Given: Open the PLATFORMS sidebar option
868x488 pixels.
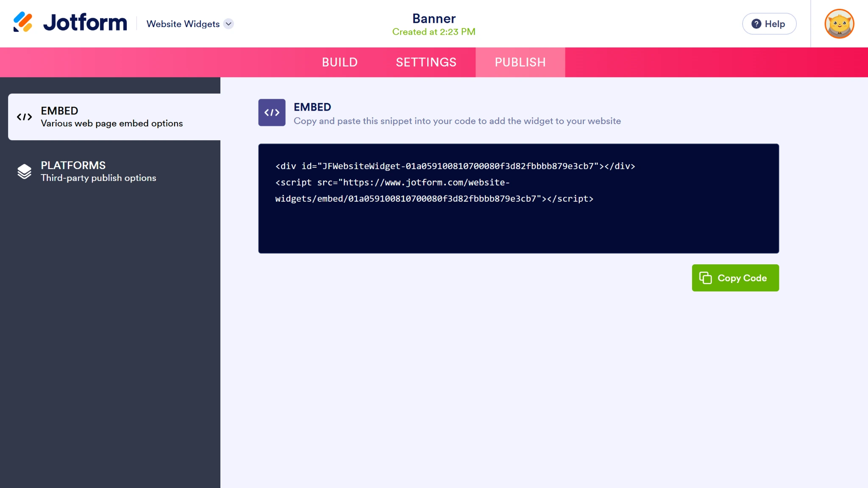Looking at the screenshot, I should tap(114, 171).
